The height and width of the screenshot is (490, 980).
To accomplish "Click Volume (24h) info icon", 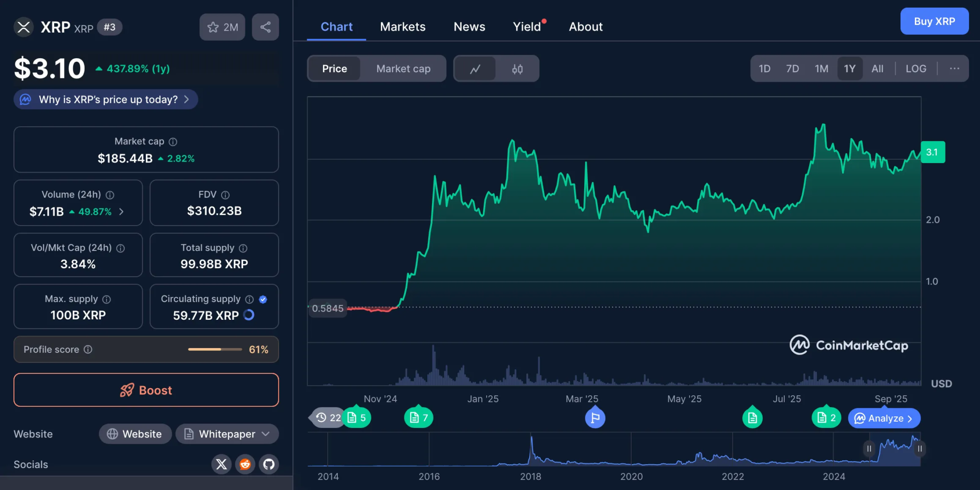I will click(x=110, y=195).
